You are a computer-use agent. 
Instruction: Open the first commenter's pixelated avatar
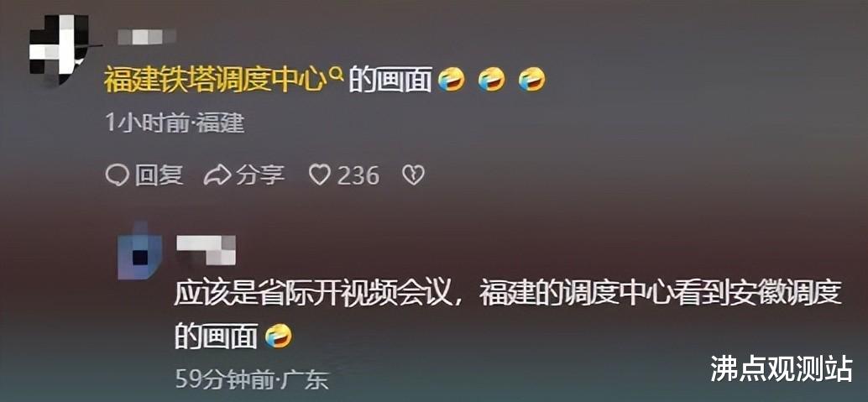point(59,49)
